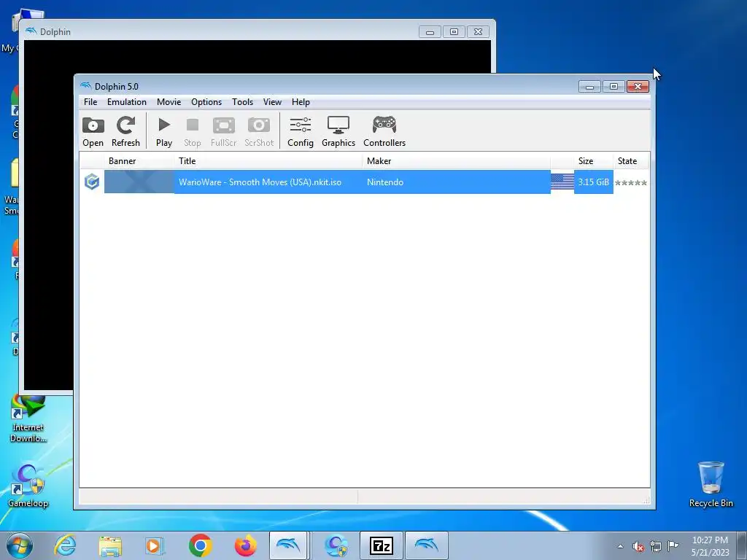The width and height of the screenshot is (747, 560).
Task: Sort the game list by Banner column
Action: click(x=139, y=161)
